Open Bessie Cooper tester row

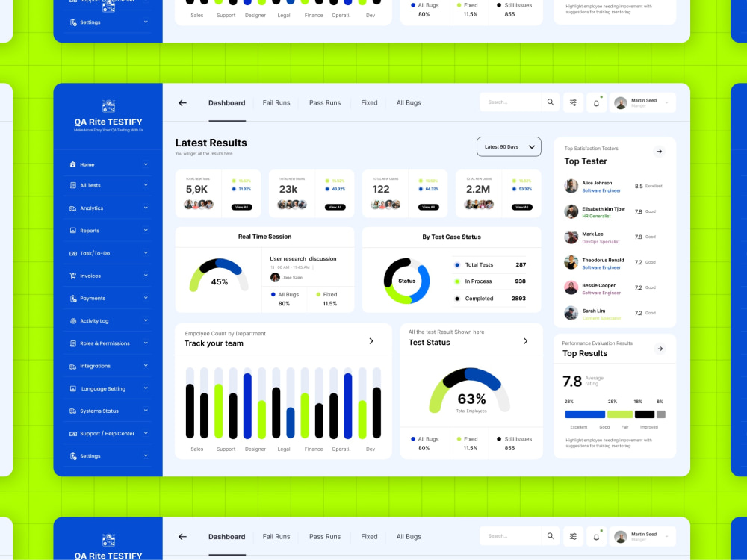(x=614, y=288)
